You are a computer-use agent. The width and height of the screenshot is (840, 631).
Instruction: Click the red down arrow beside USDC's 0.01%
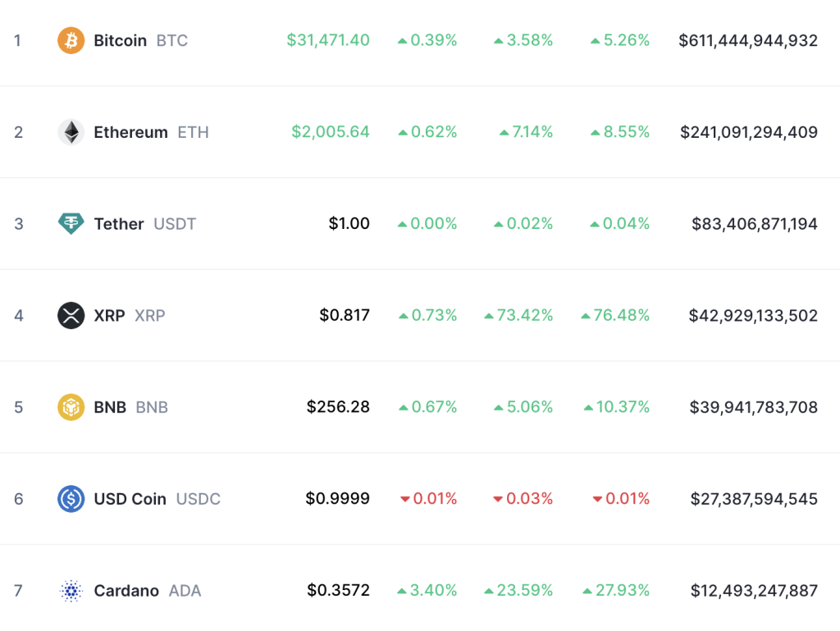click(404, 499)
